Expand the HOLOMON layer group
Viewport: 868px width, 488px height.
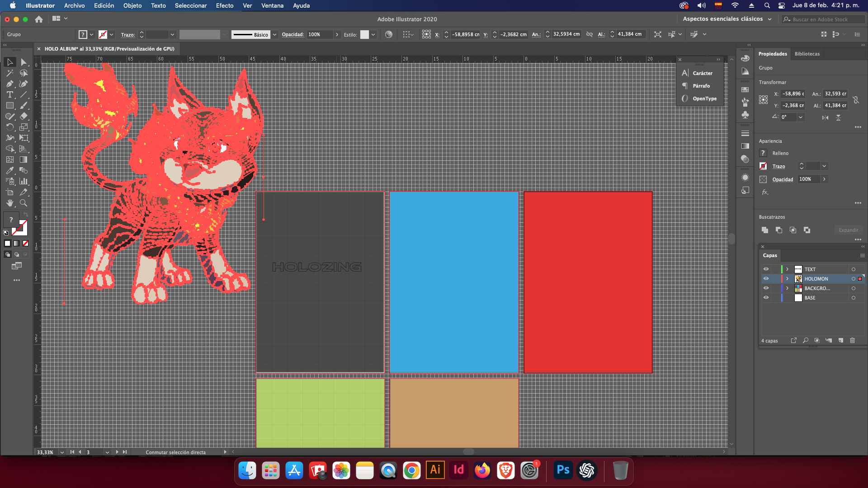click(788, 279)
